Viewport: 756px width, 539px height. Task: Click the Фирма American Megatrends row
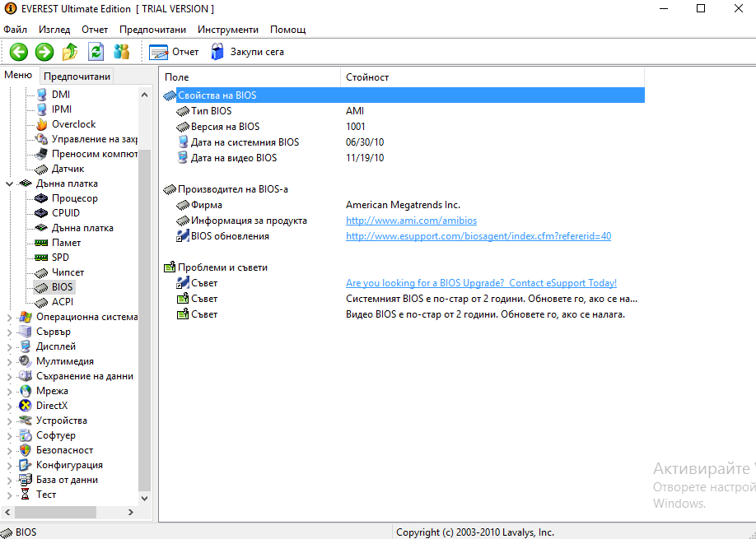click(x=404, y=205)
